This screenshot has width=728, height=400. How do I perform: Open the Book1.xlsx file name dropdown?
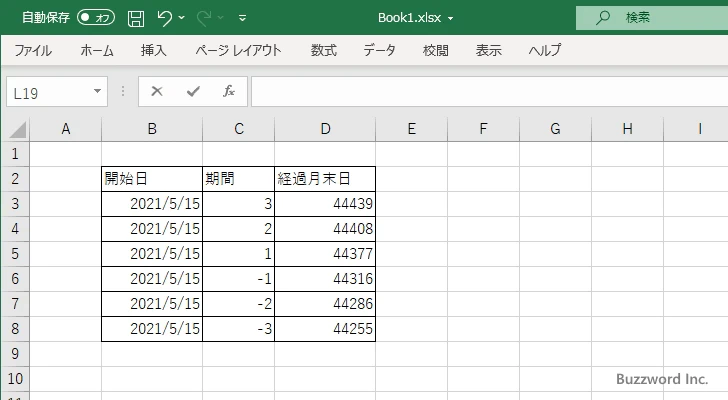coord(450,19)
